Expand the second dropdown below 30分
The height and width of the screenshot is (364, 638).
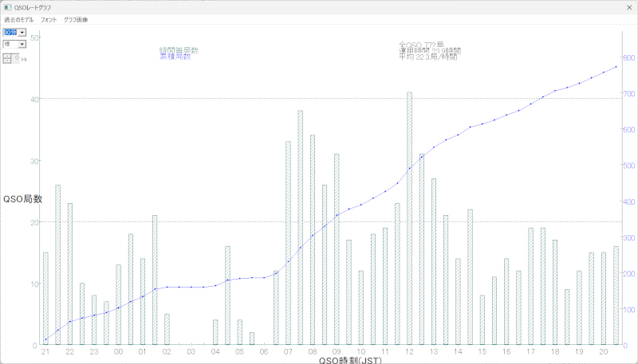click(22, 45)
